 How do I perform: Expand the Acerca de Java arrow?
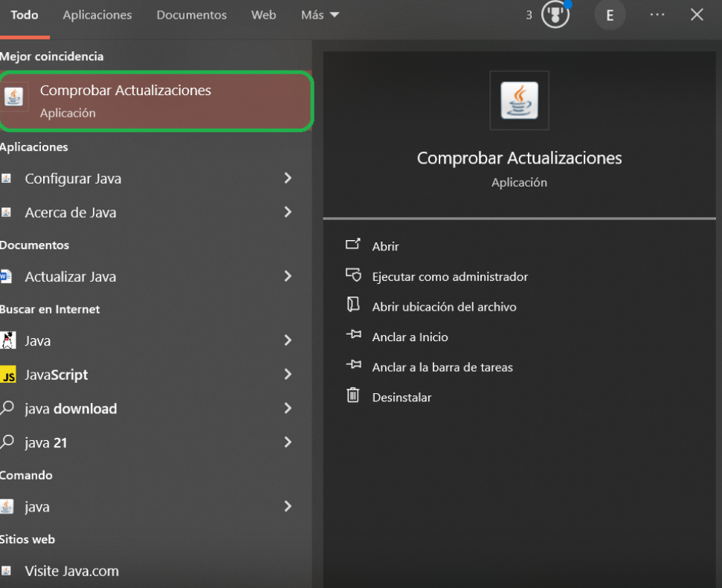click(288, 213)
